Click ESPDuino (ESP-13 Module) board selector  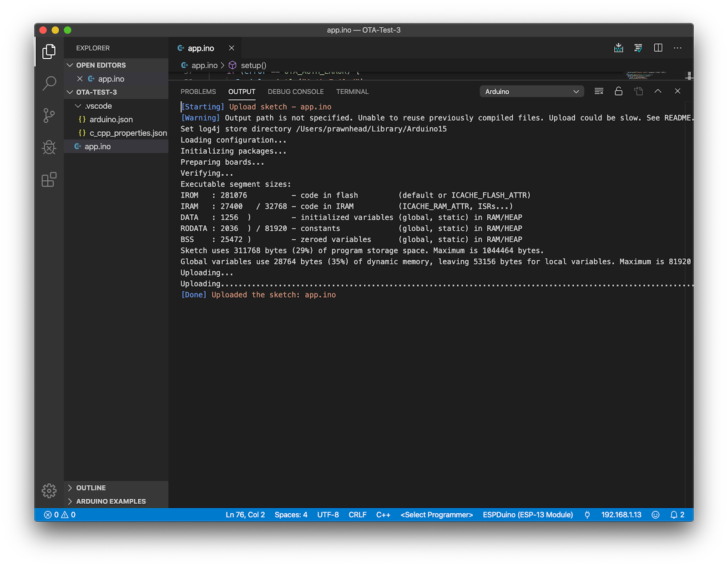[527, 515]
